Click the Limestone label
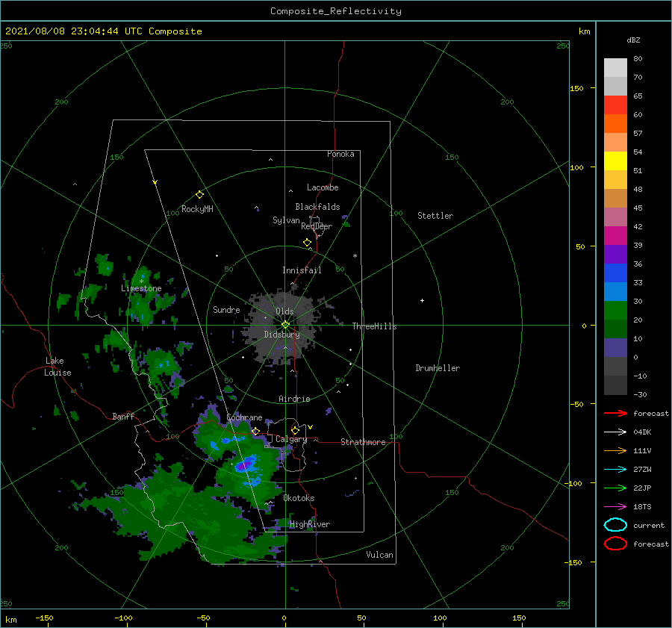 (x=141, y=288)
